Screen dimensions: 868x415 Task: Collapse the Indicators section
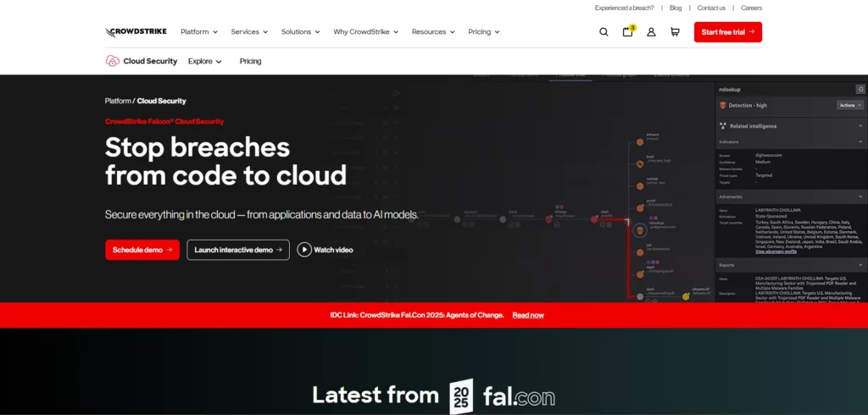pos(860,141)
